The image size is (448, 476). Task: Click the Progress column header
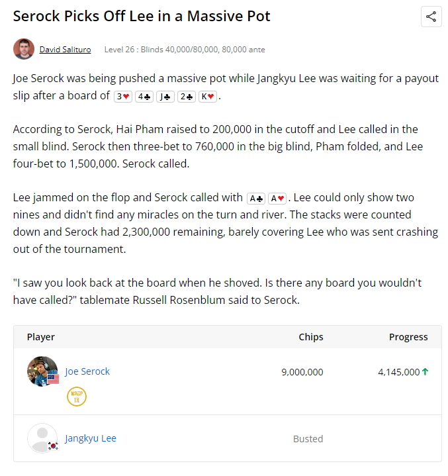(x=408, y=337)
